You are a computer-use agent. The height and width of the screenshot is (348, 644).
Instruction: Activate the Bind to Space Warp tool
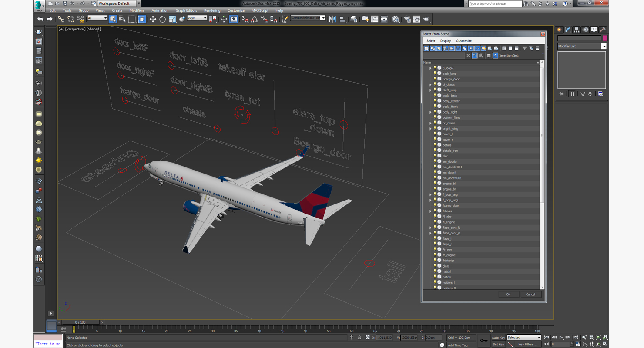tap(80, 19)
